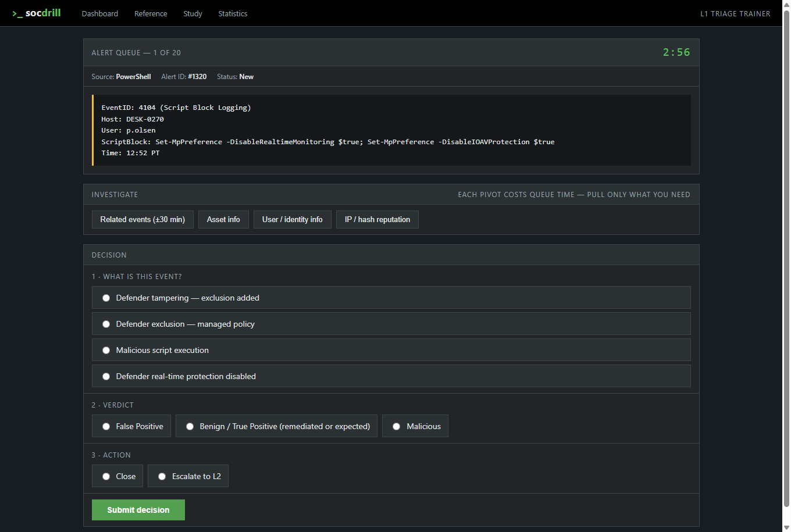Image resolution: width=791 pixels, height=532 pixels.
Task: Choose Benign / True Positive verdict
Action: (x=277, y=426)
